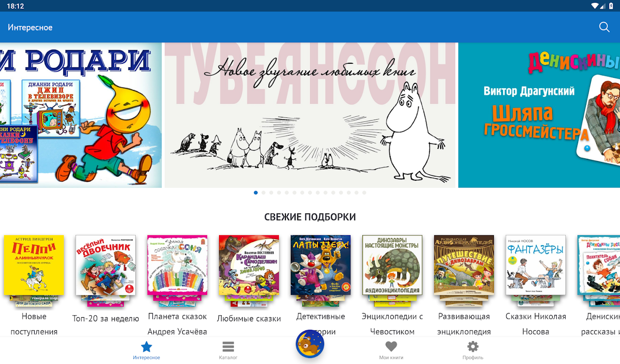Select the second carousel page dot
The height and width of the screenshot is (364, 620).
(x=263, y=192)
